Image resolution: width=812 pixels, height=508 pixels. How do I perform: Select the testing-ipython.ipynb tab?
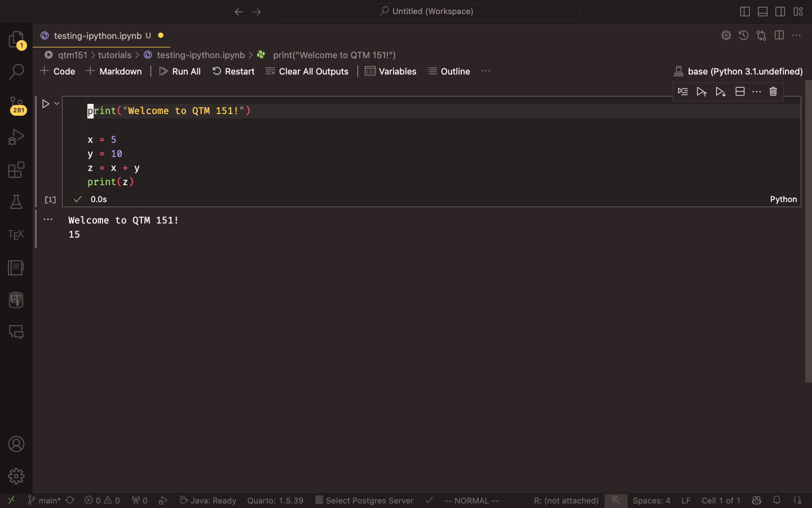pyautogui.click(x=98, y=36)
